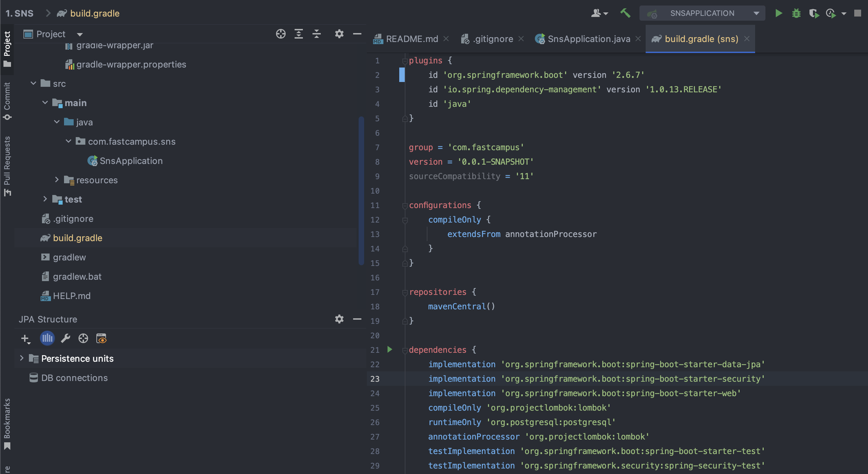Viewport: 868px width, 474px height.
Task: Close the README.md tab
Action: (x=446, y=39)
